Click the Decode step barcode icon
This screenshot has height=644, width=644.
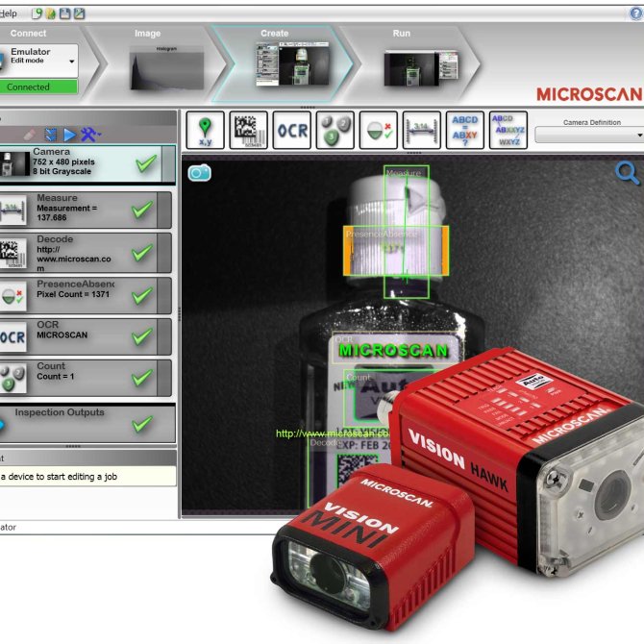[12, 254]
